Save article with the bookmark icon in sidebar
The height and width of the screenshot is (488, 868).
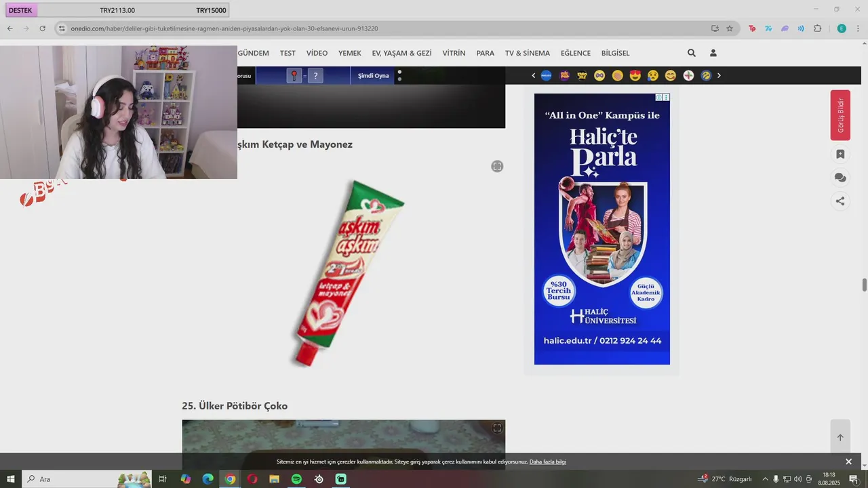(x=840, y=154)
